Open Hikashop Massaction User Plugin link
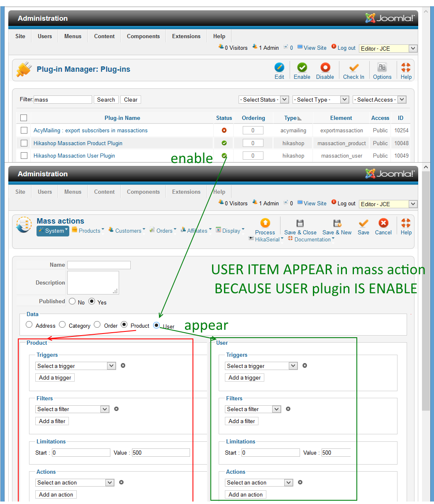 (74, 156)
